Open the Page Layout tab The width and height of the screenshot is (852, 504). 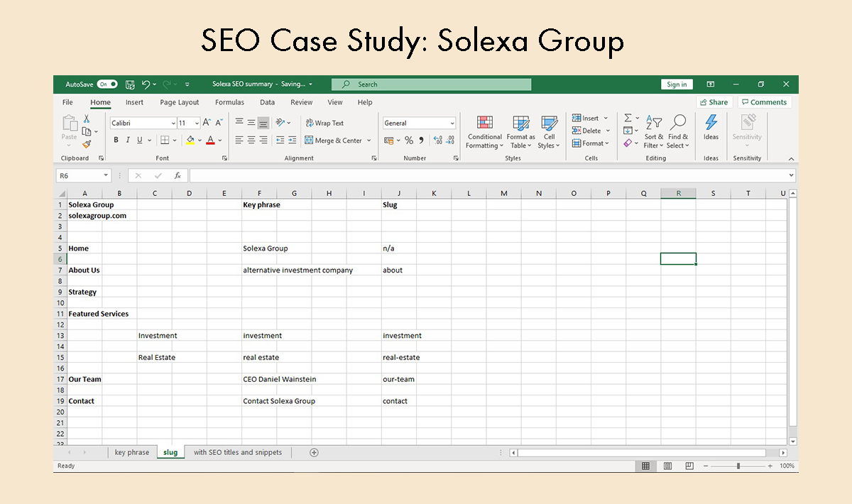pyautogui.click(x=180, y=102)
